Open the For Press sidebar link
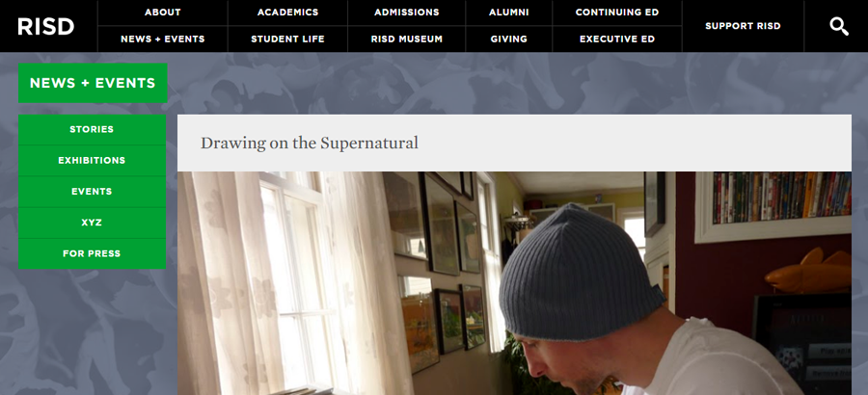This screenshot has width=868, height=395. coord(92,253)
